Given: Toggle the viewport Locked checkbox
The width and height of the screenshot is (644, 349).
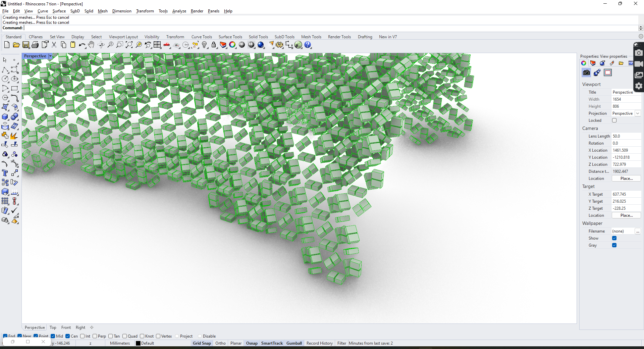Looking at the screenshot, I should click(x=614, y=120).
